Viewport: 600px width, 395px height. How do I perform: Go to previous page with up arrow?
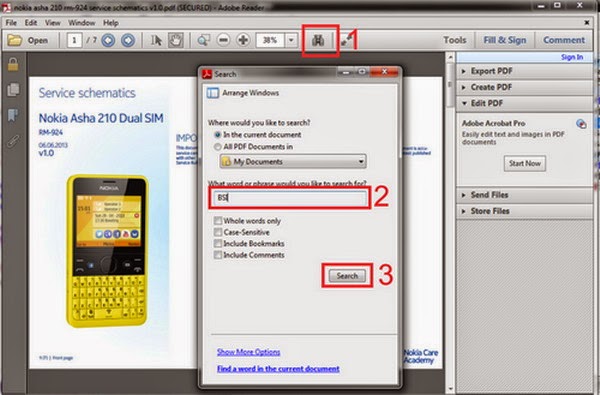[108, 40]
